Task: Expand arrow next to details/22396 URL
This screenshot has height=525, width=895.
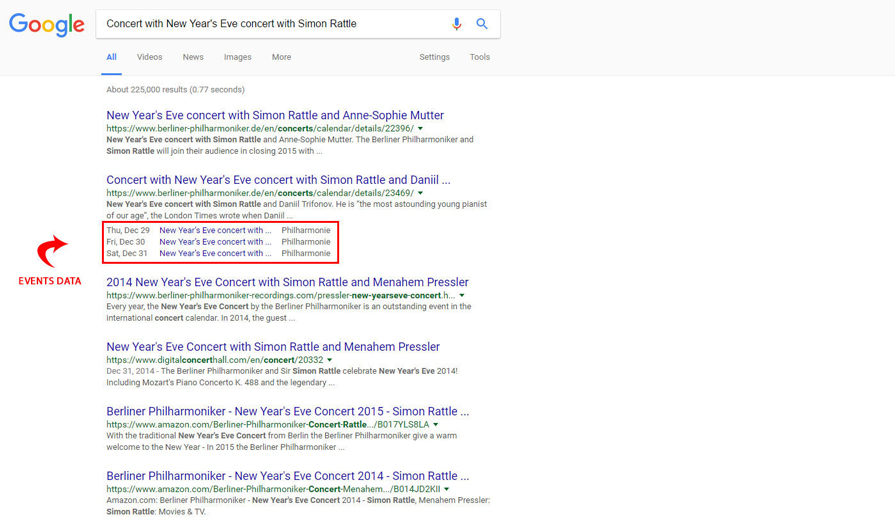Action: pyautogui.click(x=420, y=129)
